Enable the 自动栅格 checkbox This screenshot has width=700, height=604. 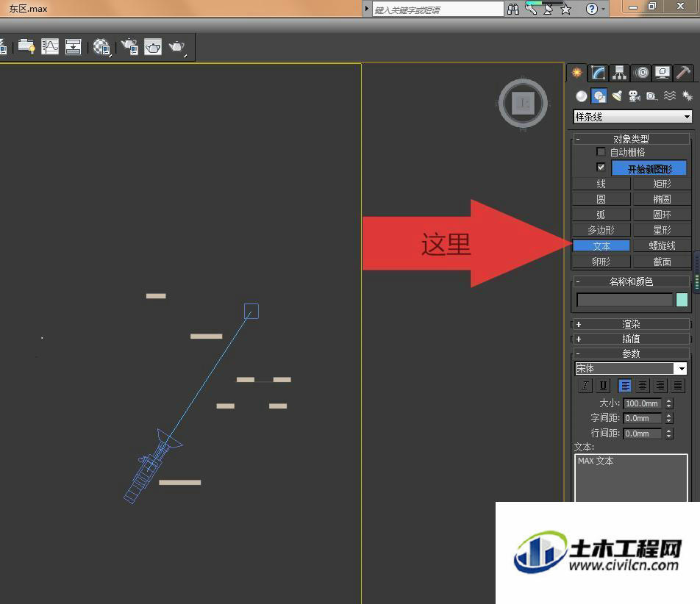(601, 151)
